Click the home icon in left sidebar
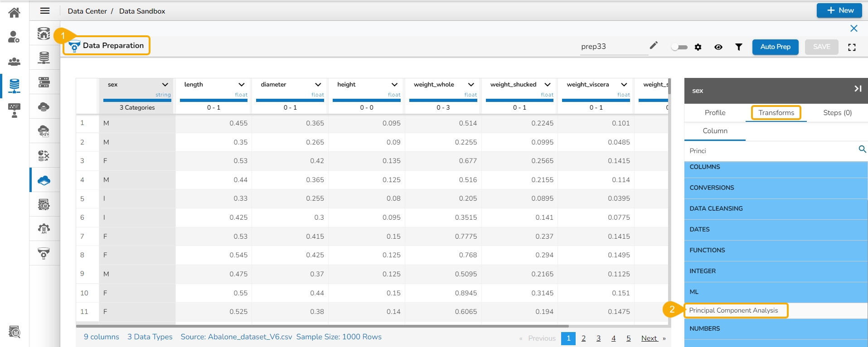This screenshot has width=868, height=347. [x=14, y=12]
